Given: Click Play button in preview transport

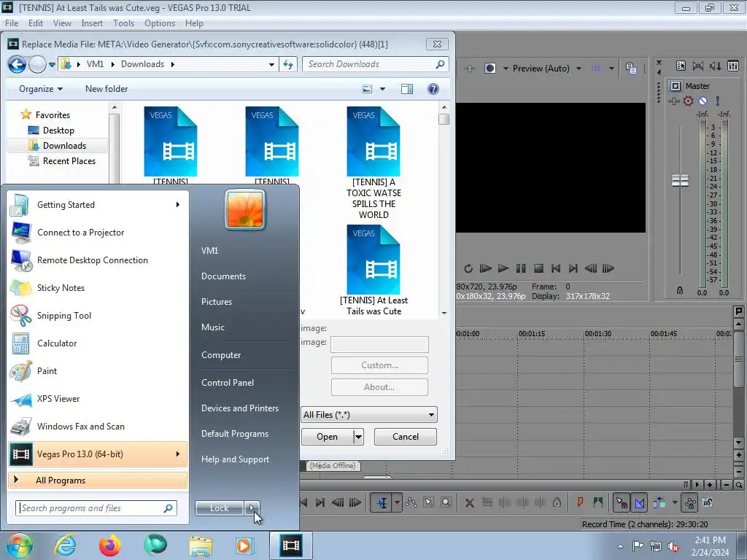Looking at the screenshot, I should [503, 268].
